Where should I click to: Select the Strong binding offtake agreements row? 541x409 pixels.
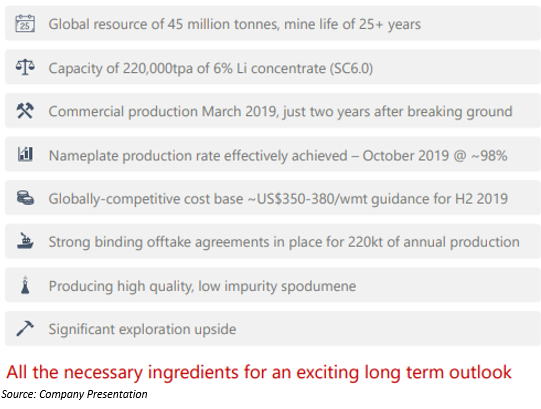[x=273, y=241]
